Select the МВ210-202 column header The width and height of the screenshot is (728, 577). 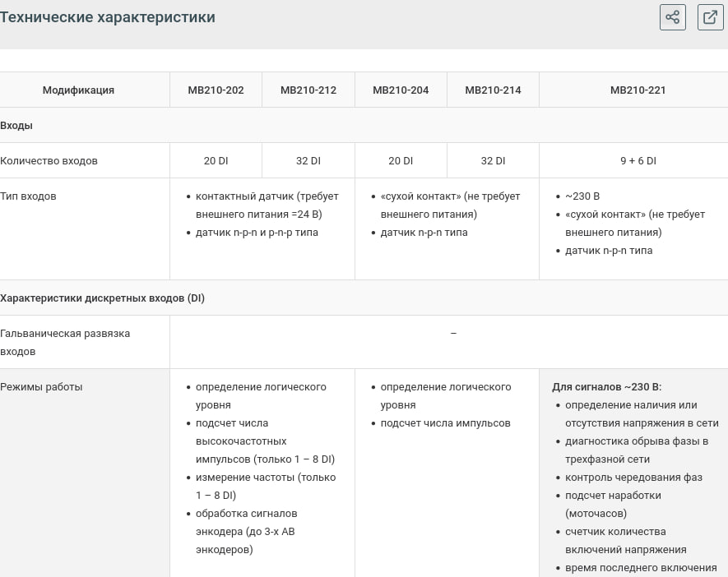pyautogui.click(x=216, y=90)
